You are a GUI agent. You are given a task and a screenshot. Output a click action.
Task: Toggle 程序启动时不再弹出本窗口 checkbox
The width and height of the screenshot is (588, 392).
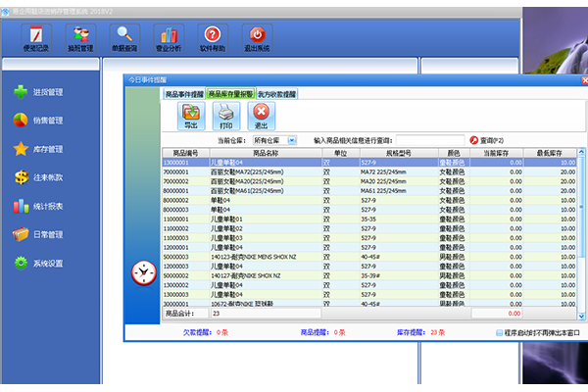(499, 332)
